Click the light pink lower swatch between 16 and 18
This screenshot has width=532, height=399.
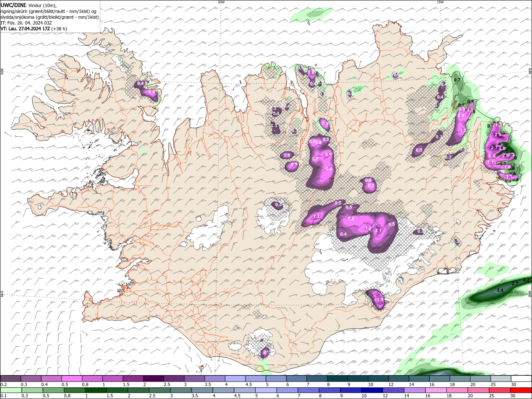pyautogui.click(x=436, y=390)
